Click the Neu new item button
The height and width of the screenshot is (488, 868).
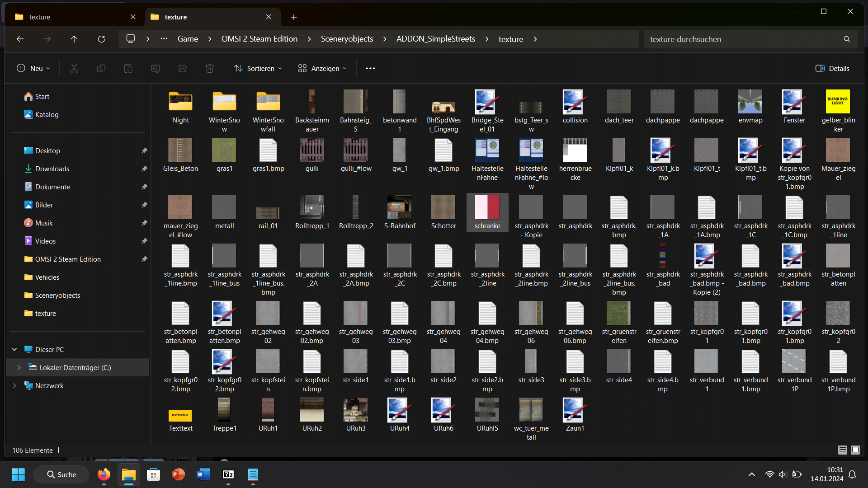point(33,68)
